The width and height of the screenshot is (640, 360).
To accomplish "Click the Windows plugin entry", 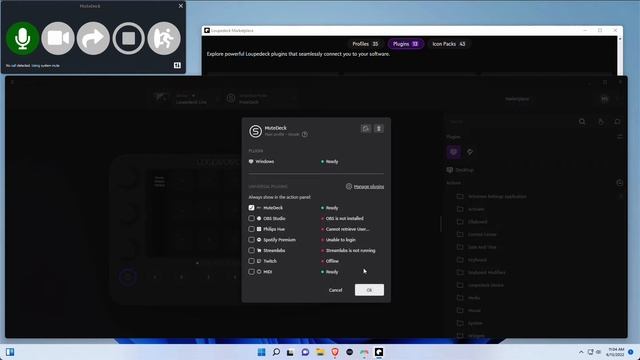I will tap(262, 162).
